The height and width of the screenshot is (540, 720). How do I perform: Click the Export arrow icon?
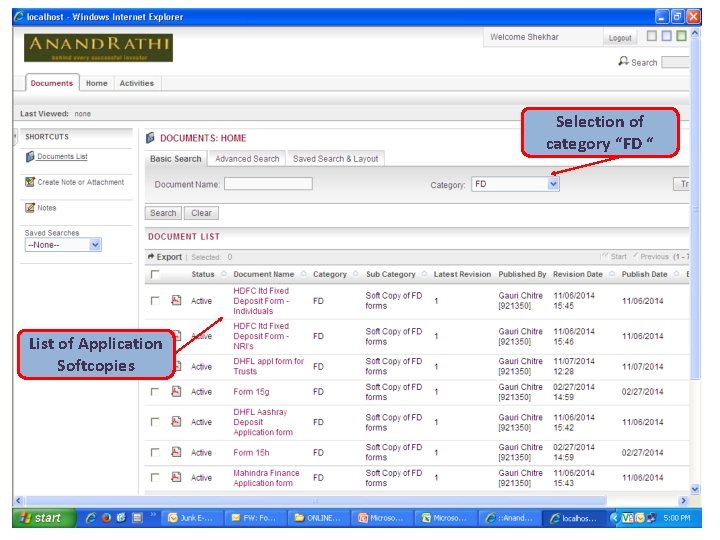(151, 257)
